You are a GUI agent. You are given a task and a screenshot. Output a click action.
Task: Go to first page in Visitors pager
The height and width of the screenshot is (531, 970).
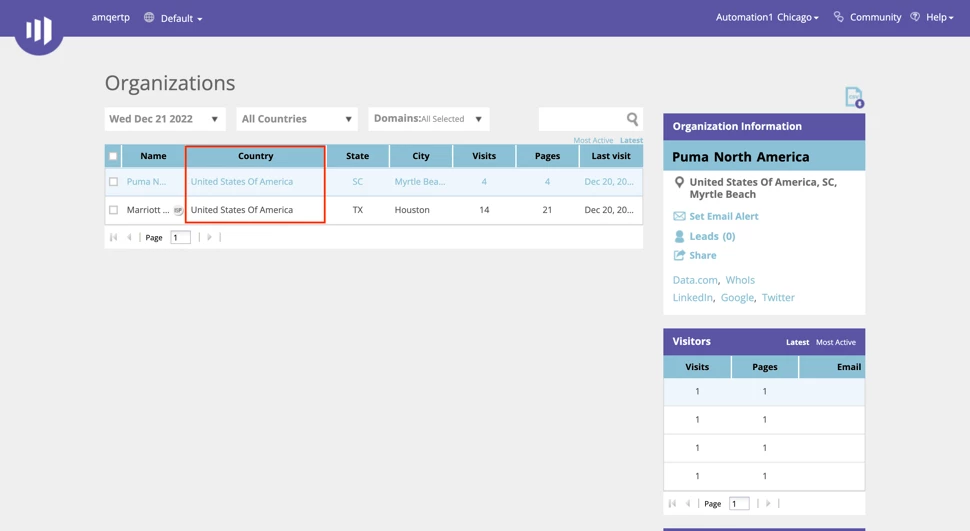click(x=672, y=503)
